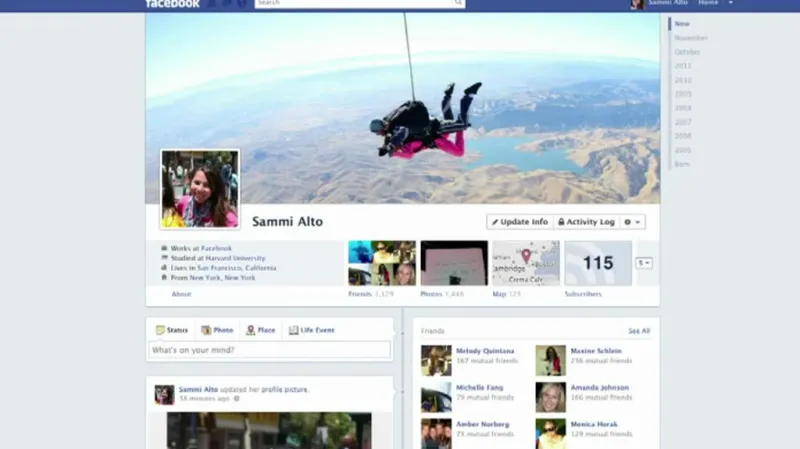Click the Update Info button

point(520,222)
